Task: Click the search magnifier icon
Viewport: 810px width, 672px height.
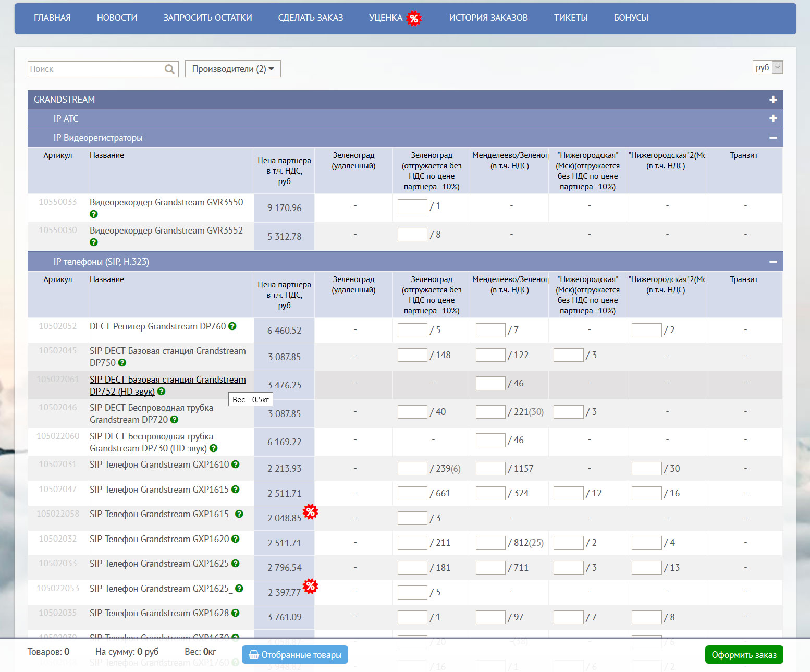Action: click(169, 69)
